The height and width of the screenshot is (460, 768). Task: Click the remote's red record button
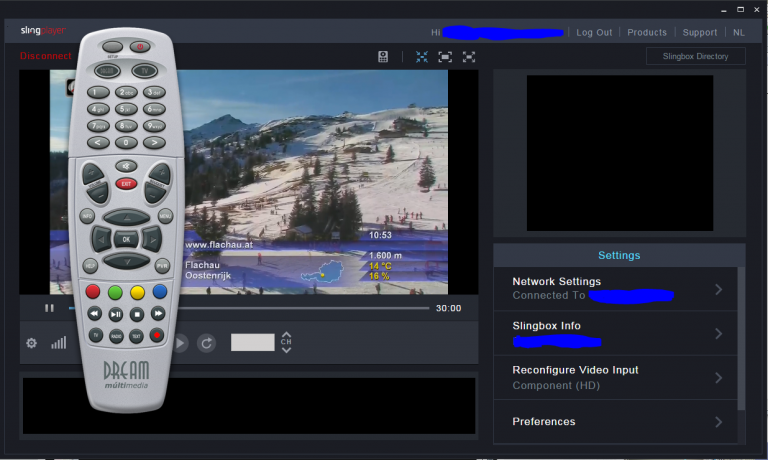pyautogui.click(x=157, y=336)
